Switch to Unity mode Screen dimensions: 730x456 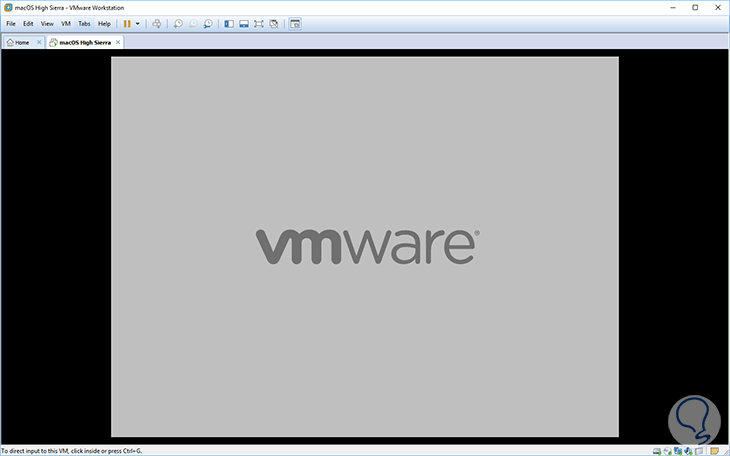point(274,24)
